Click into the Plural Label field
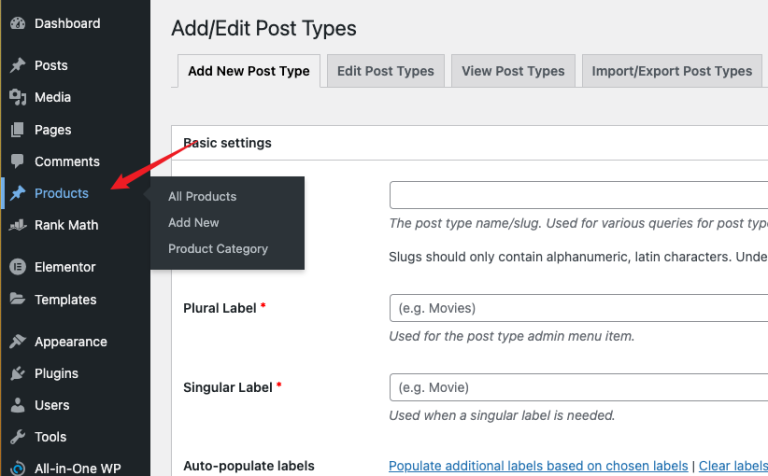 click(578, 308)
